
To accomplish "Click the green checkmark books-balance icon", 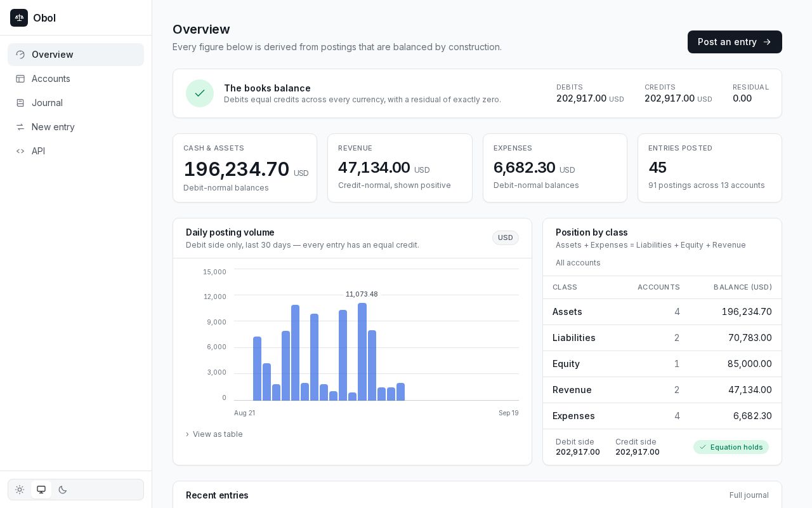I will point(200,93).
